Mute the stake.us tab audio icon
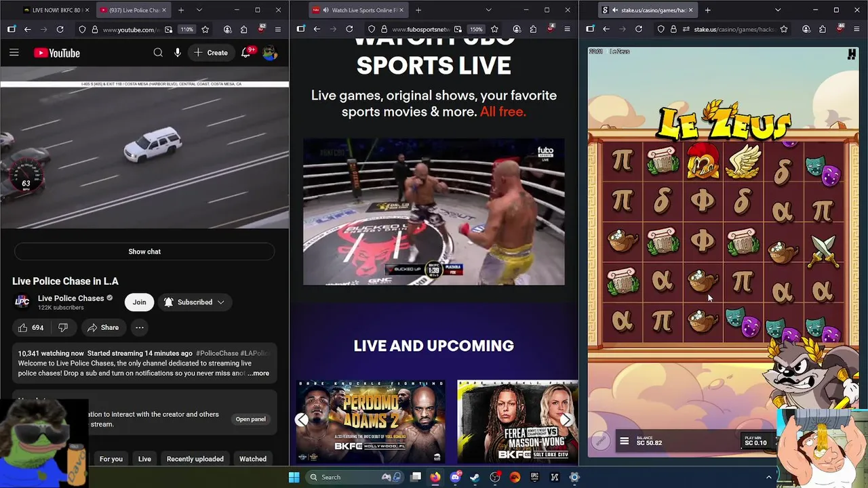The height and width of the screenshot is (488, 868). click(x=614, y=10)
